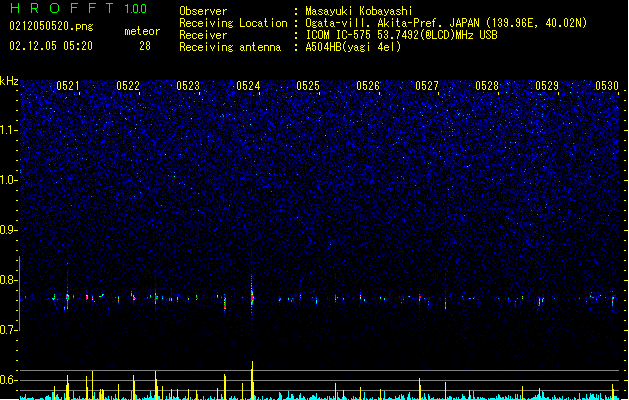The height and width of the screenshot is (400, 629).
Task: Click the ICOM IC-575 receiver text
Action: (x=401, y=35)
